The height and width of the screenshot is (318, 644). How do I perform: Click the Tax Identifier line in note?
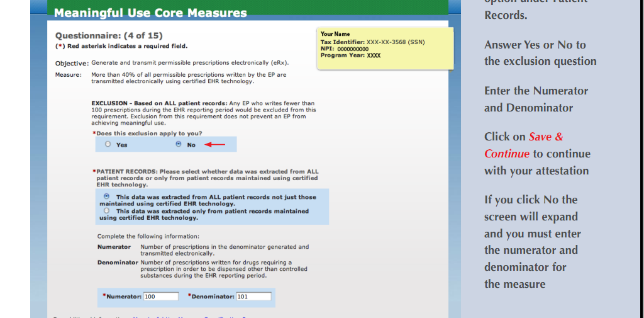click(372, 42)
